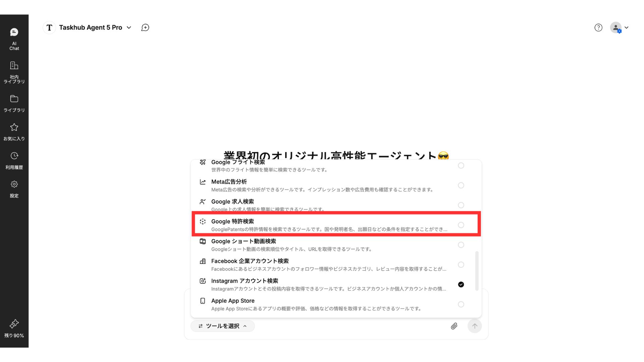644x362 pixels.
Task: Open 社内ライブラリ from the sidebar
Action: tap(14, 72)
